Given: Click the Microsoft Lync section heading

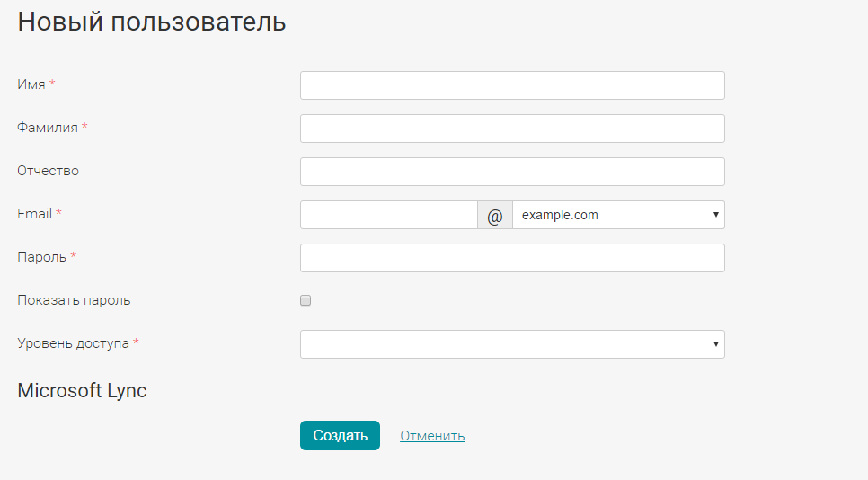Looking at the screenshot, I should point(82,391).
